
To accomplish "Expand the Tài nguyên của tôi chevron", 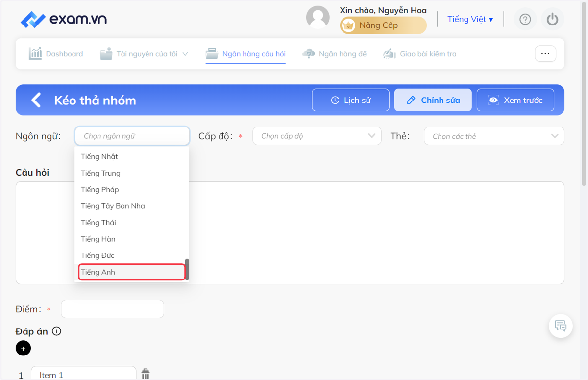I will pos(185,54).
